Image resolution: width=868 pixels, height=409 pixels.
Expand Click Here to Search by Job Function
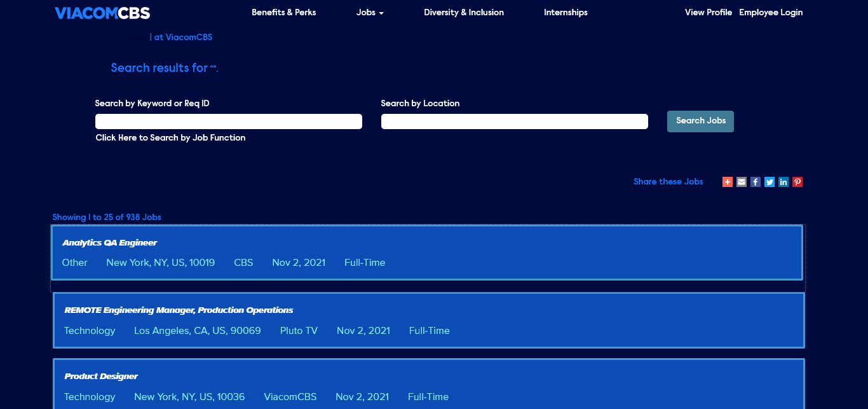coord(170,138)
